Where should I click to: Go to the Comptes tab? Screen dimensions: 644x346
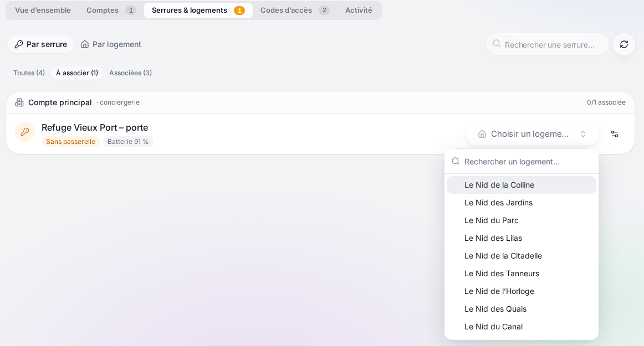111,11
